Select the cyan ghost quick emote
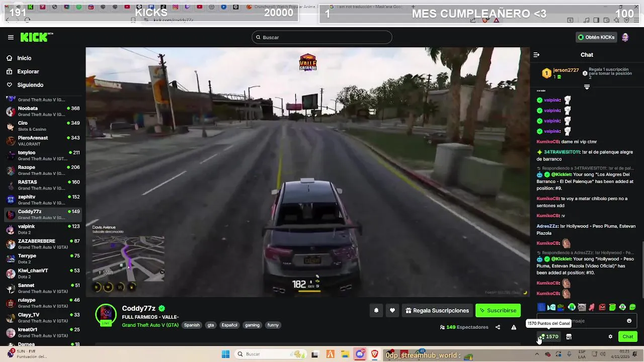The image size is (644, 362). coord(551,307)
